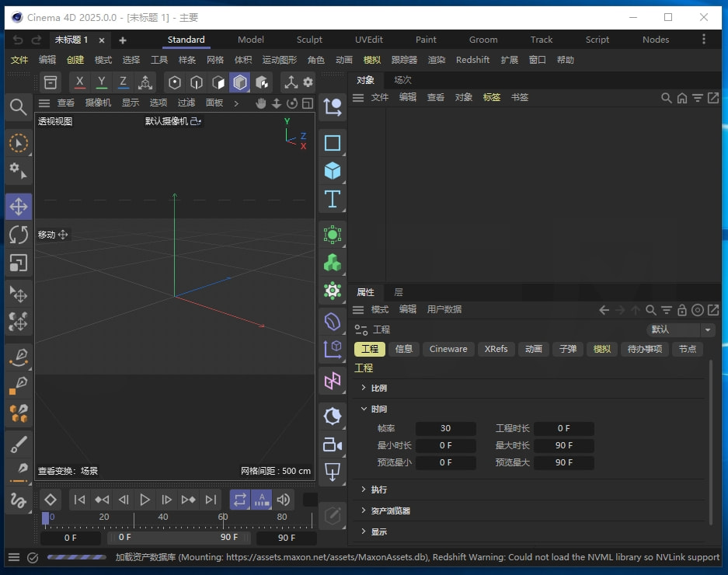Image resolution: width=728 pixels, height=575 pixels.
Task: Open the Redshift menu
Action: click(x=472, y=60)
